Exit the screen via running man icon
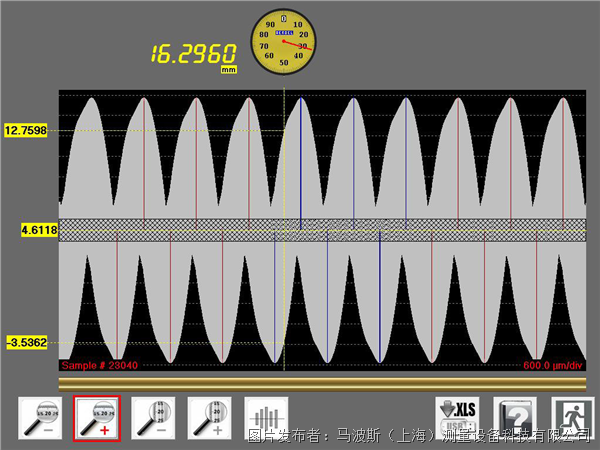This screenshot has width=600, height=450. point(570,417)
